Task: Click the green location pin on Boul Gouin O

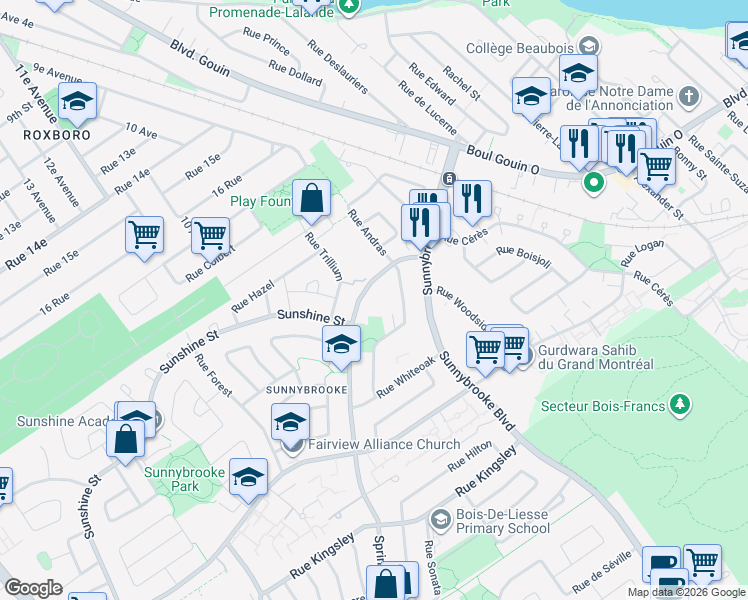Action: [593, 183]
